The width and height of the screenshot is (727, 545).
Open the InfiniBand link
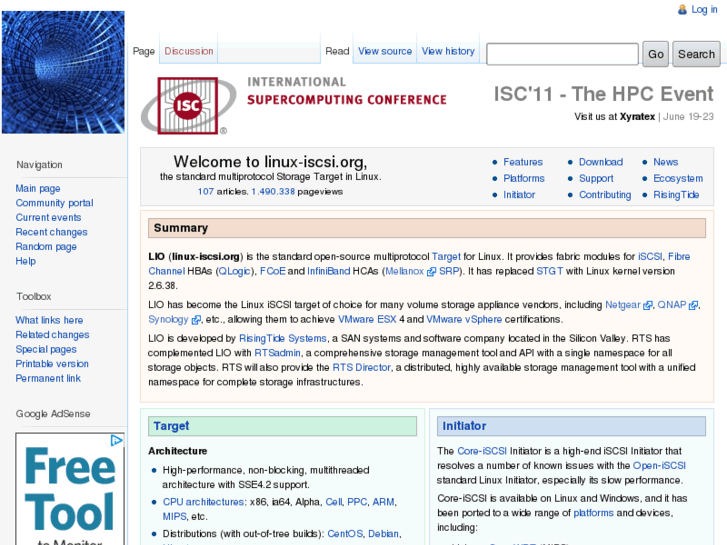tap(329, 271)
